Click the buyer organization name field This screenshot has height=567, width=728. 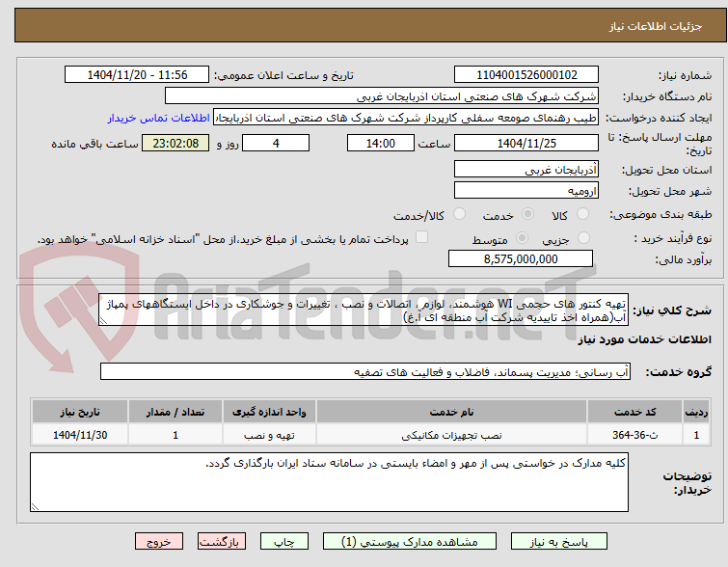382,96
